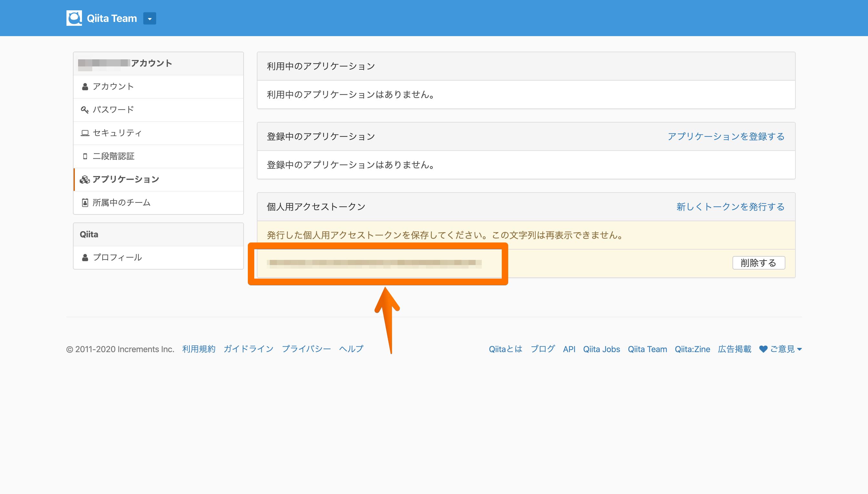Click the phone icon beside 二段階認証
The height and width of the screenshot is (494, 868).
85,156
